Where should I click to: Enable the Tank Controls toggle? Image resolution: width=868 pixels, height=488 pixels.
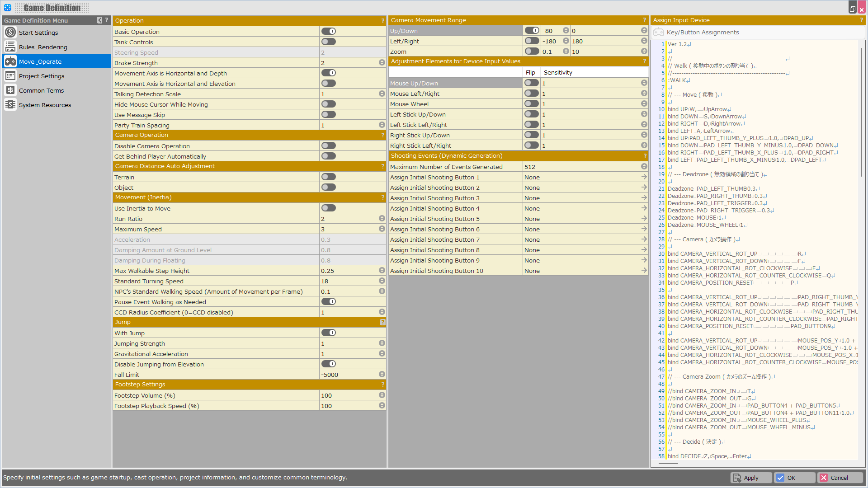(x=329, y=42)
